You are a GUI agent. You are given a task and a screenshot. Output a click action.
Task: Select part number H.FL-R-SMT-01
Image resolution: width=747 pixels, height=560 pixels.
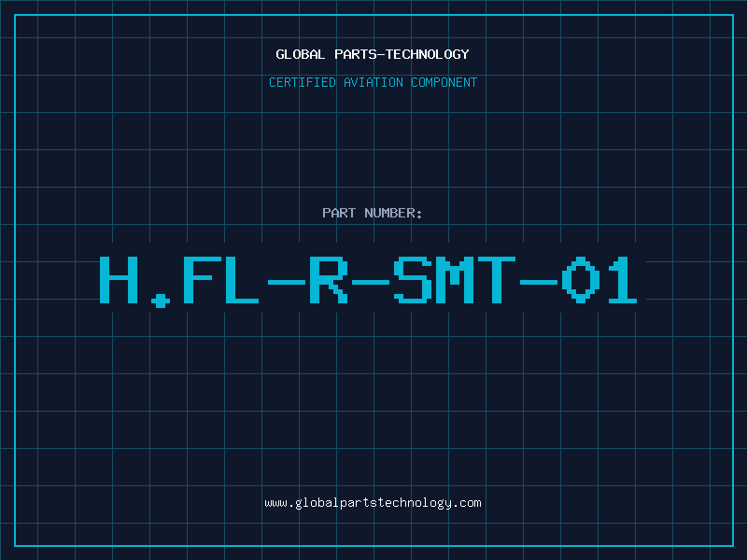click(368, 281)
